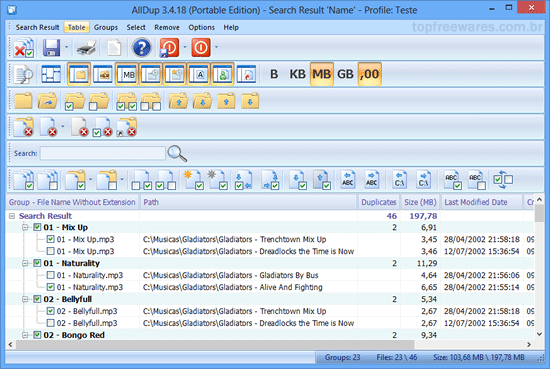
Task: Uncheck the Alive And Fighting Naturality.mp3 checkbox
Action: click(51, 287)
